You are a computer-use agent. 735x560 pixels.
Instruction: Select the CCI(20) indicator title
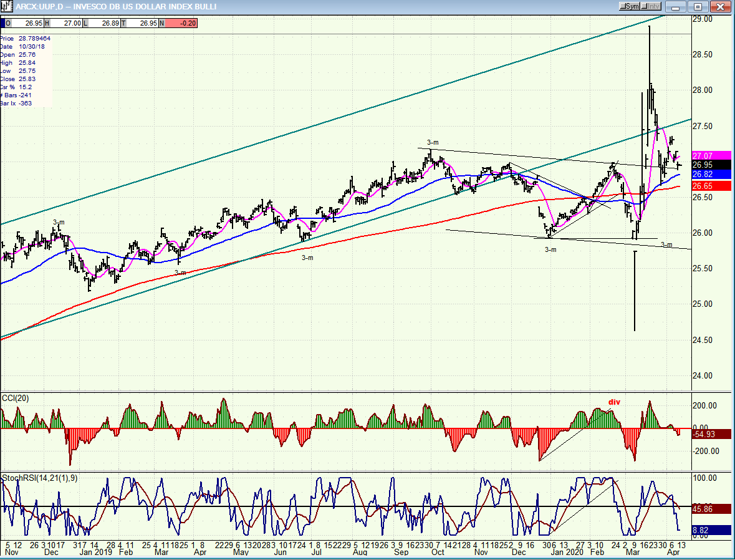[14, 398]
